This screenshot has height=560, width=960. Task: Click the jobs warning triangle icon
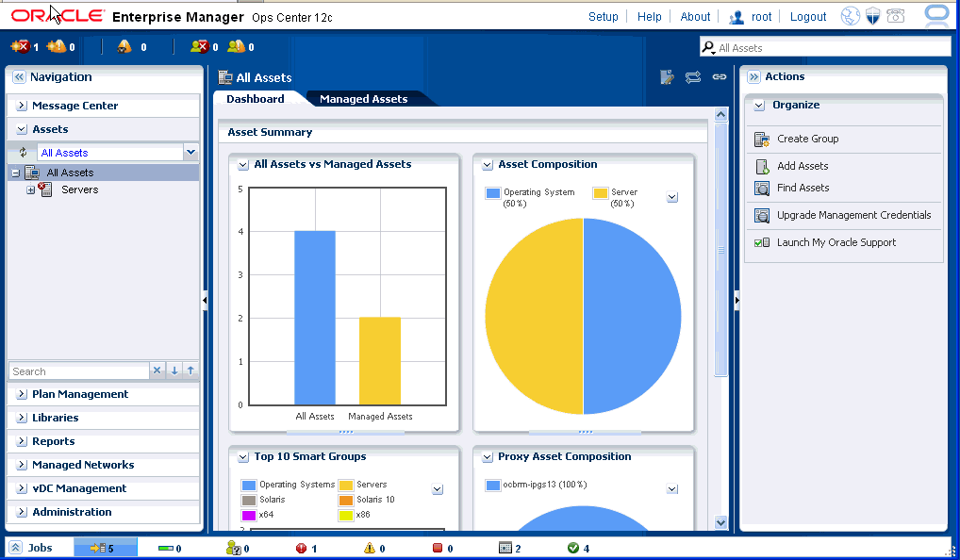pos(369,548)
